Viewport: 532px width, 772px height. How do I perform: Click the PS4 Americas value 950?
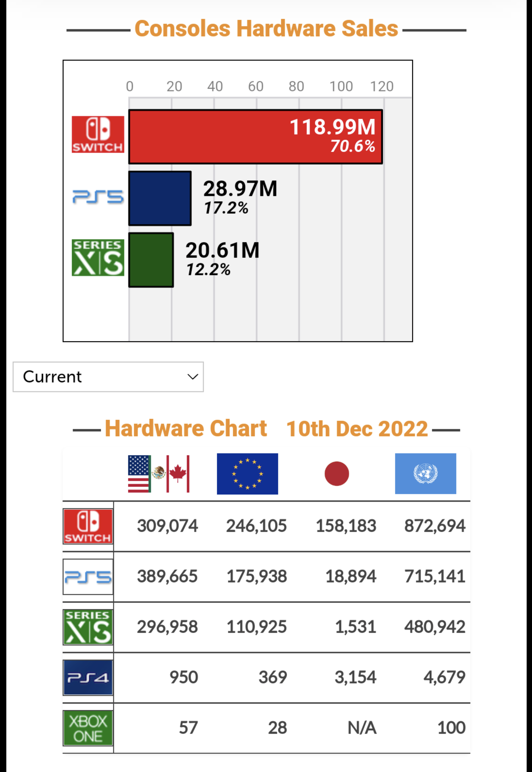pyautogui.click(x=184, y=678)
